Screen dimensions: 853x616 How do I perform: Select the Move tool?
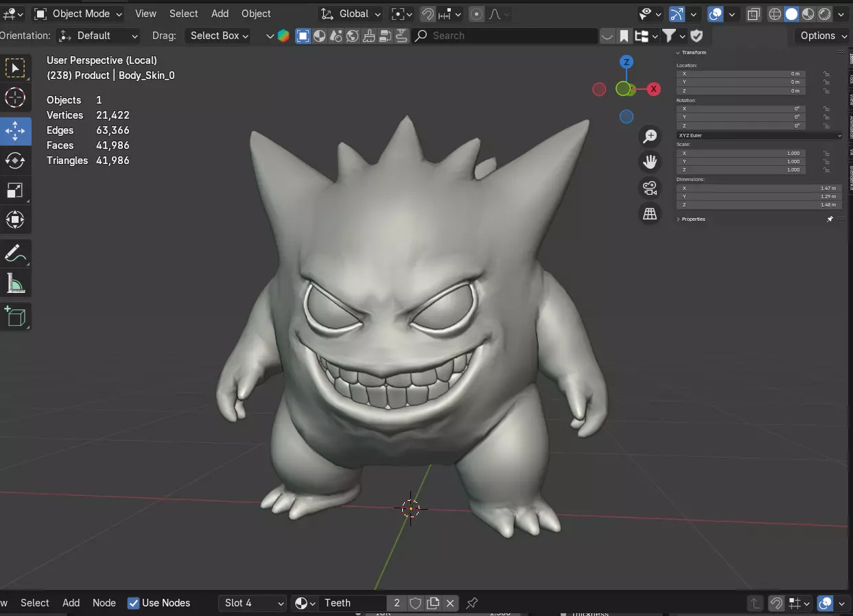(15, 131)
